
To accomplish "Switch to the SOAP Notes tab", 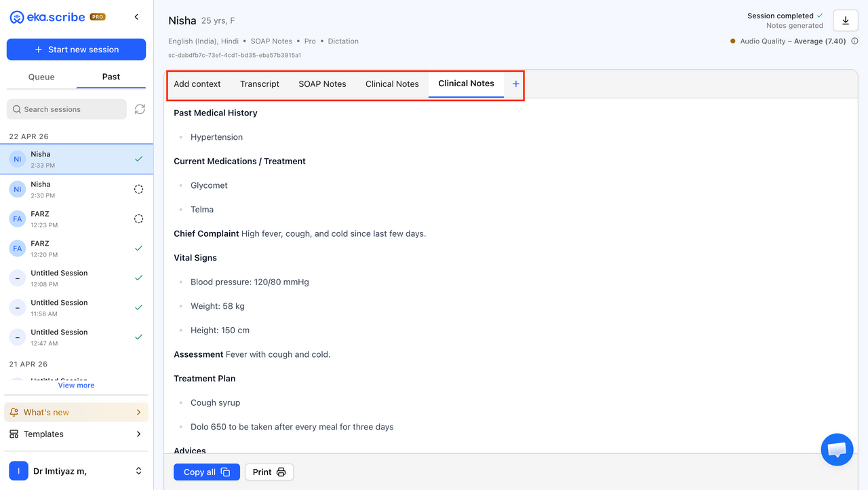I will pos(322,84).
